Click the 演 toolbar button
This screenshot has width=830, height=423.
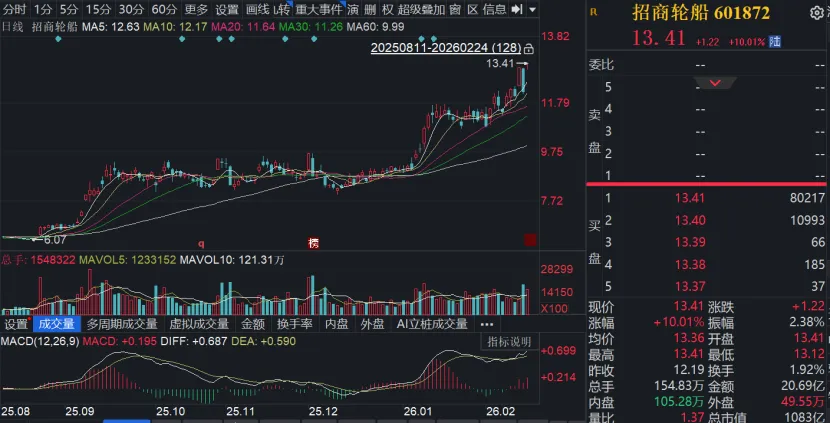(353, 9)
